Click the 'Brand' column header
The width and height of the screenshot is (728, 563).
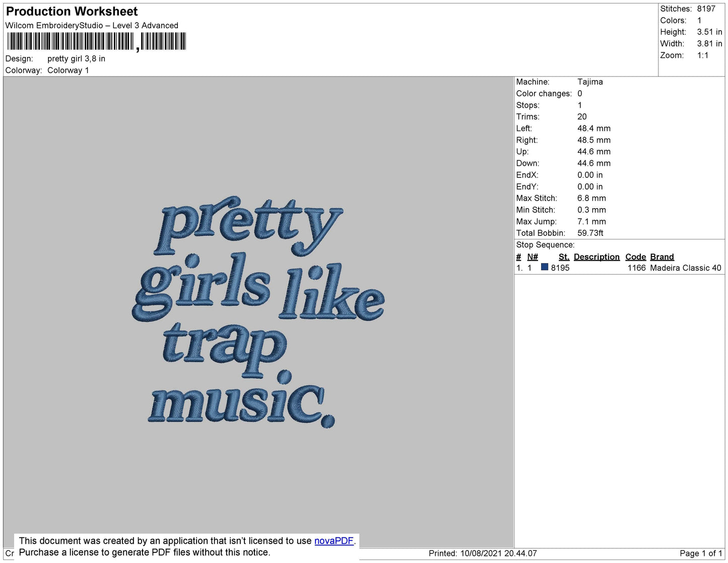coord(662,257)
